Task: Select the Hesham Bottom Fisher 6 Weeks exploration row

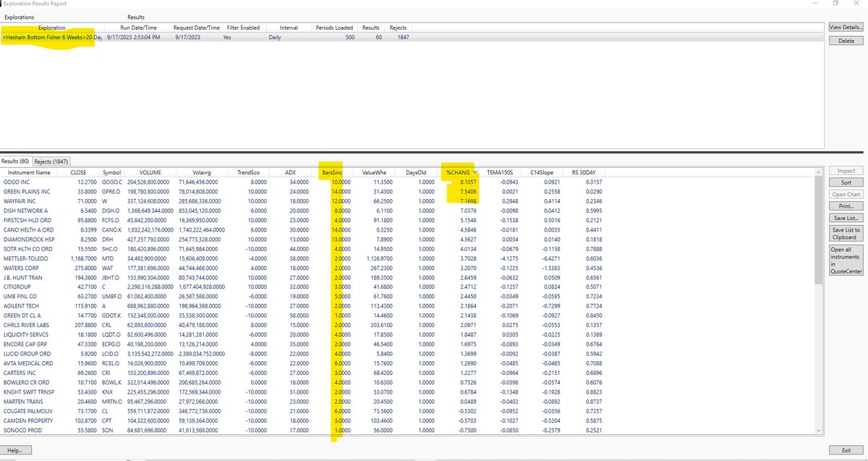Action: coord(412,35)
